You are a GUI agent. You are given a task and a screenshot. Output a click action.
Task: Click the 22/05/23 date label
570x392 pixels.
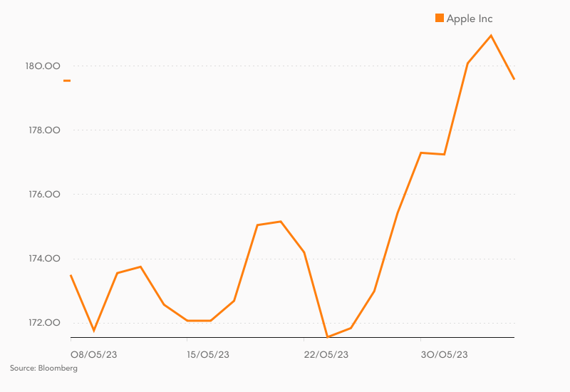click(x=326, y=354)
